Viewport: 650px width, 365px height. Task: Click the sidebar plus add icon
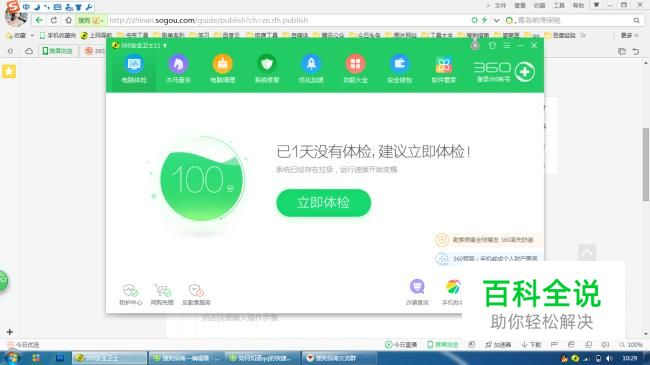click(10, 332)
